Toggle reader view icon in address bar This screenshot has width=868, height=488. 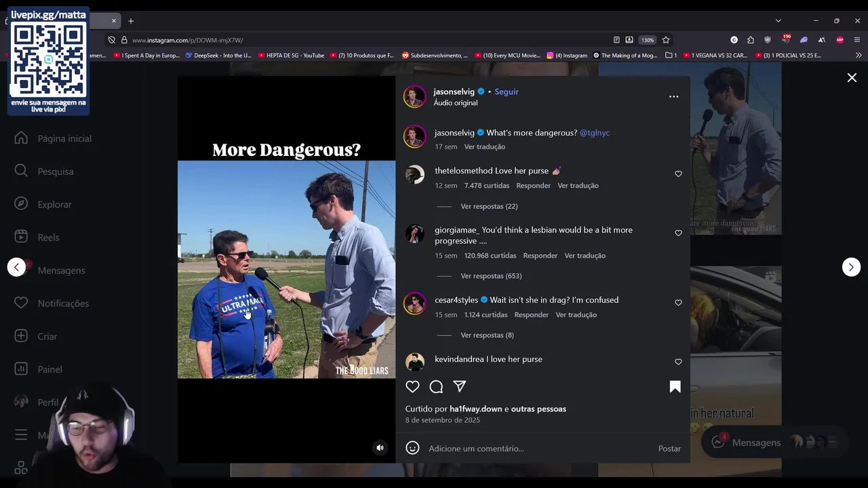[616, 40]
